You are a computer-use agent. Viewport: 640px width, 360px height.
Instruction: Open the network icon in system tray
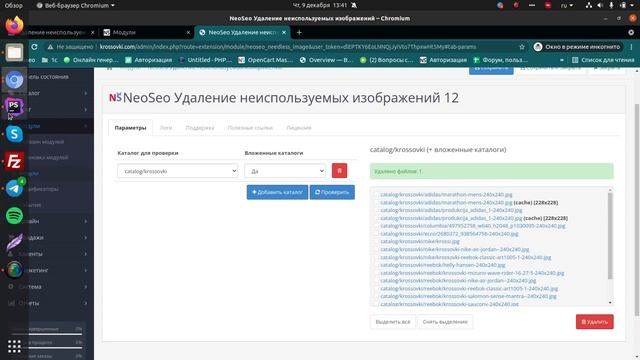coord(589,5)
